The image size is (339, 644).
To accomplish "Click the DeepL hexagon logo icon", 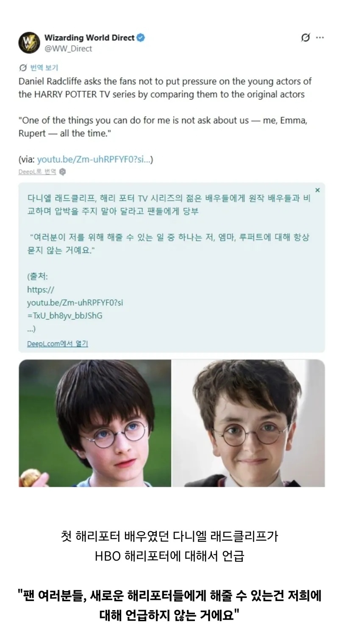I will (63, 172).
